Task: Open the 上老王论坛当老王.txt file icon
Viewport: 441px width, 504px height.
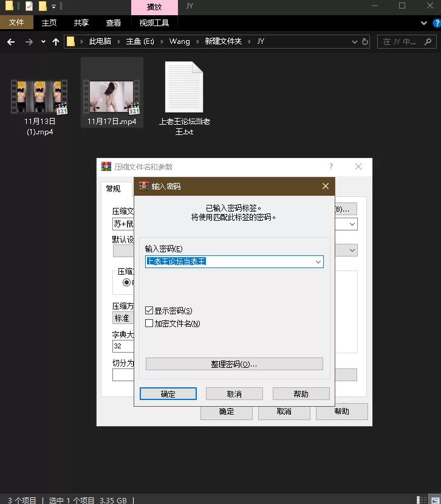Action: pyautogui.click(x=184, y=88)
